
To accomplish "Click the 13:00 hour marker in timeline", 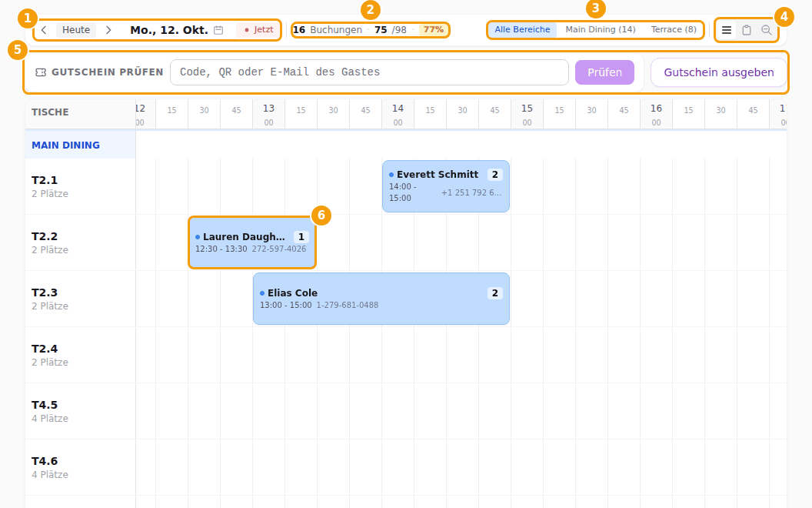I will click(268, 114).
